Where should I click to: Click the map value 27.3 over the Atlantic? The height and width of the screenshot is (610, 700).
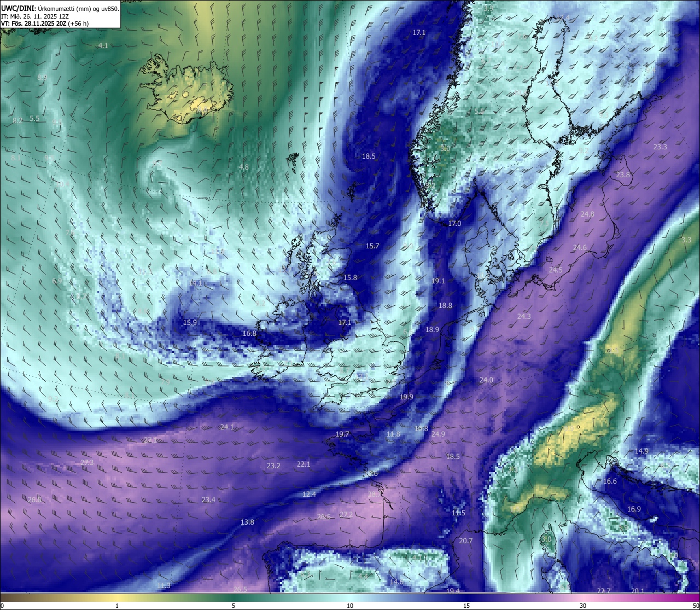87,462
